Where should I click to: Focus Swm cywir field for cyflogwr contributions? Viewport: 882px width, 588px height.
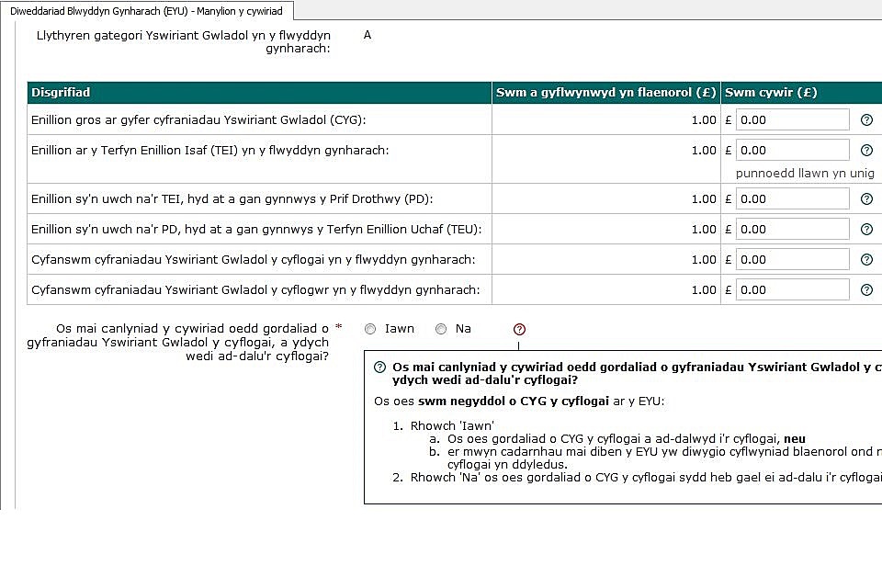pyautogui.click(x=793, y=290)
